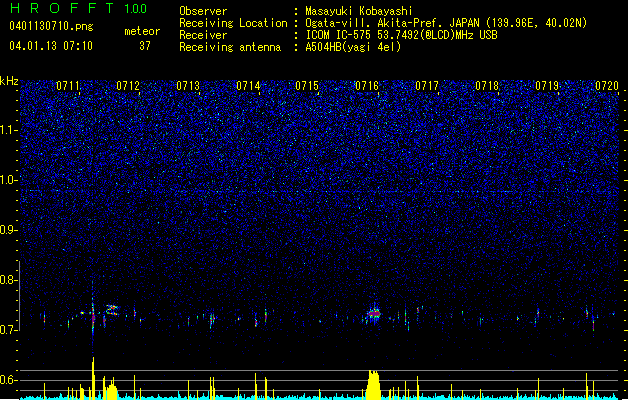The width and height of the screenshot is (629, 400).
Task: Click the wide yellow power peak near 0716
Action: pos(373,385)
